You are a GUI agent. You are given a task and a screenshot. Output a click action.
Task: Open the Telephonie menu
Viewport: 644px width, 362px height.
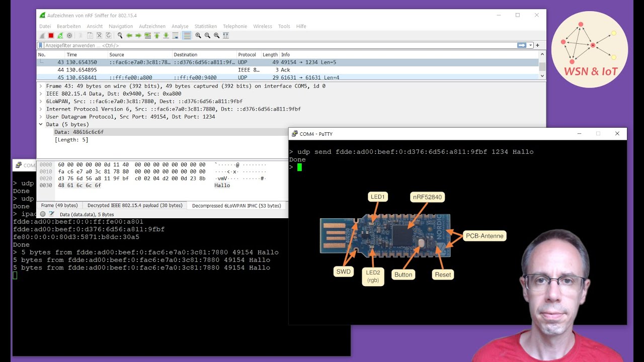point(235,26)
